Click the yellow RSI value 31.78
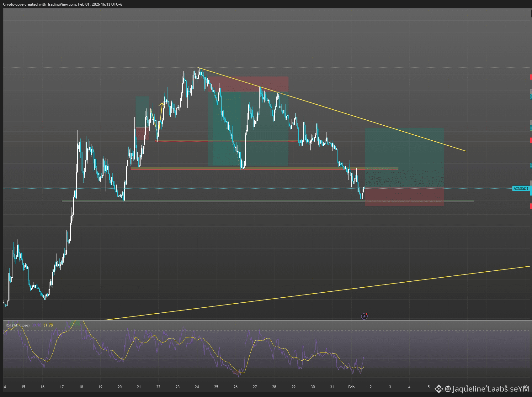Viewport: 532px width, 397px height. tap(48, 325)
